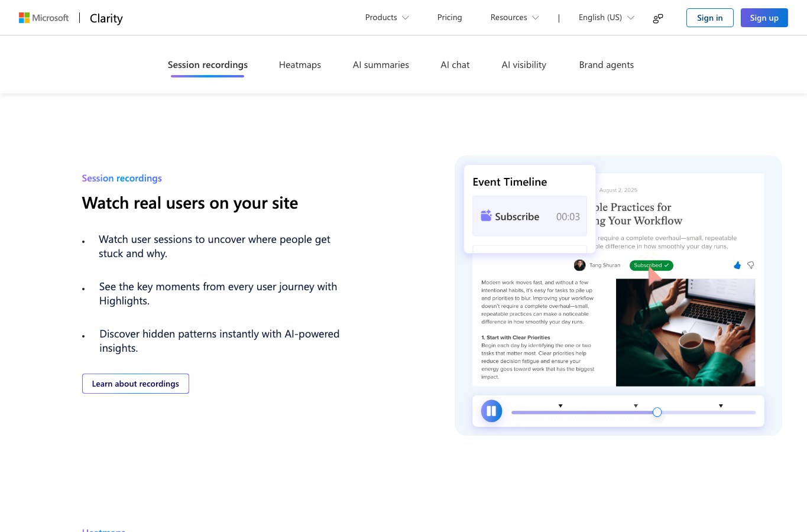Click the middle event marker on playback bar

coord(636,406)
